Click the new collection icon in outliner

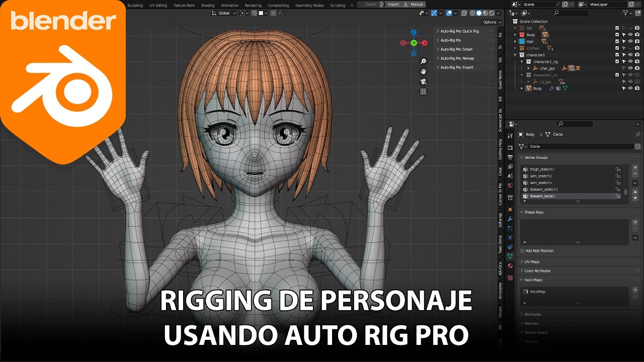pos(639,13)
